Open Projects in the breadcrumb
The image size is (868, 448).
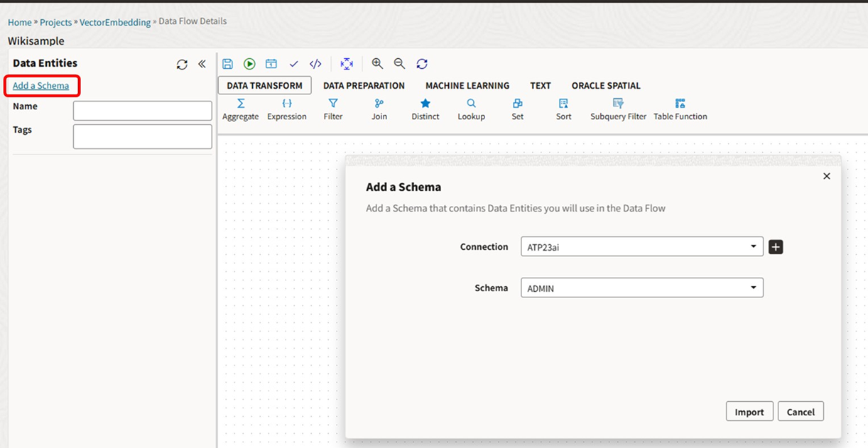pyautogui.click(x=55, y=22)
